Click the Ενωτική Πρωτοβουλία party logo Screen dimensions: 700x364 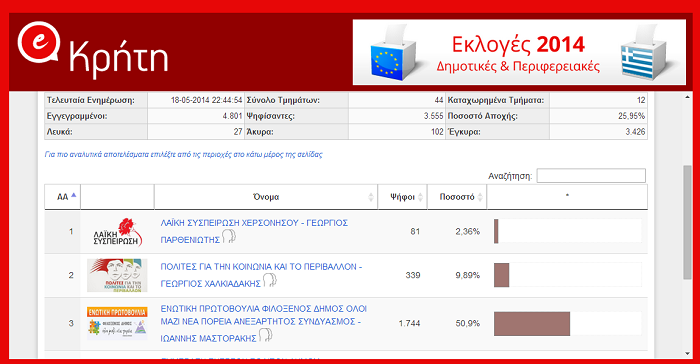[x=117, y=323]
